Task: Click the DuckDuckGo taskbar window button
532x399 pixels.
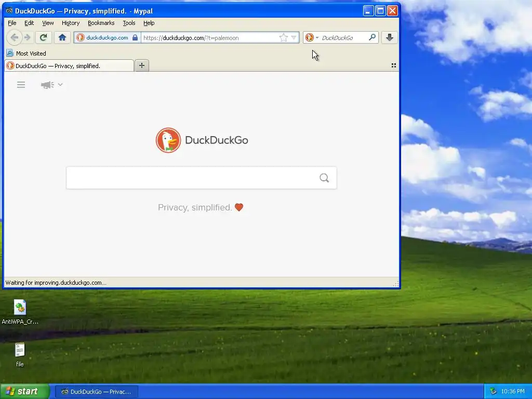Action: (x=97, y=392)
